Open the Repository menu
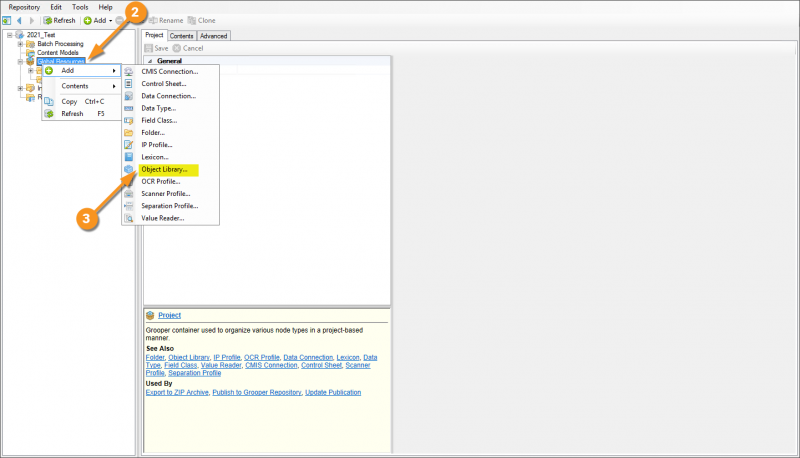The height and width of the screenshot is (458, 800). pyautogui.click(x=24, y=7)
